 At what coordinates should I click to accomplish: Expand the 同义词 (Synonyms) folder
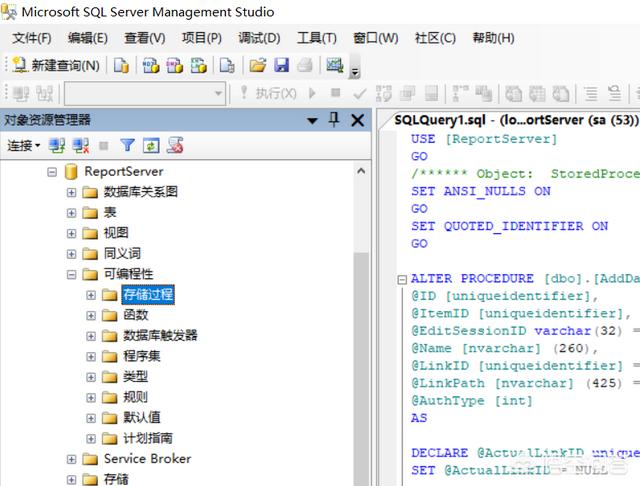(x=71, y=254)
